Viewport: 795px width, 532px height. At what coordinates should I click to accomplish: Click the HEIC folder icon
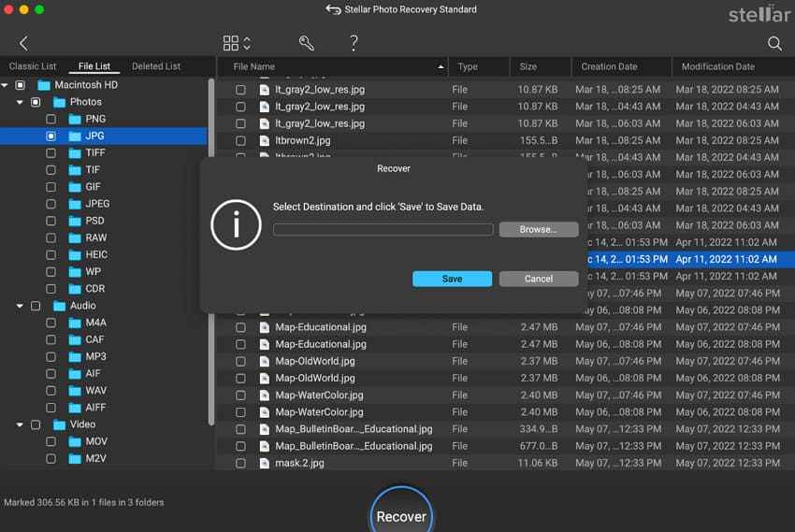pyautogui.click(x=75, y=255)
